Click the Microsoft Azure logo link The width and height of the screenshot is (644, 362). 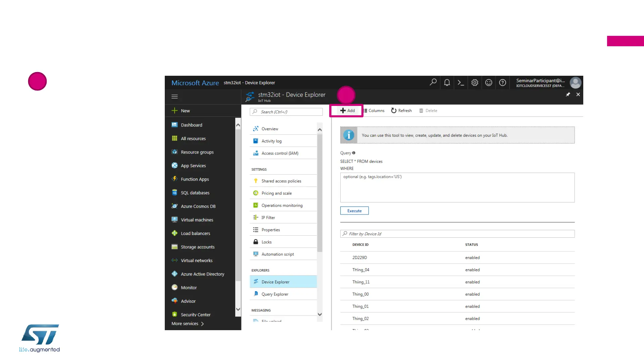[x=195, y=83]
